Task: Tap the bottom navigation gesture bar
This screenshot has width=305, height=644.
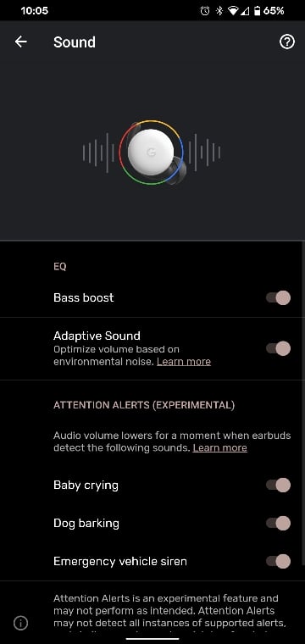Action: pyautogui.click(x=152, y=639)
